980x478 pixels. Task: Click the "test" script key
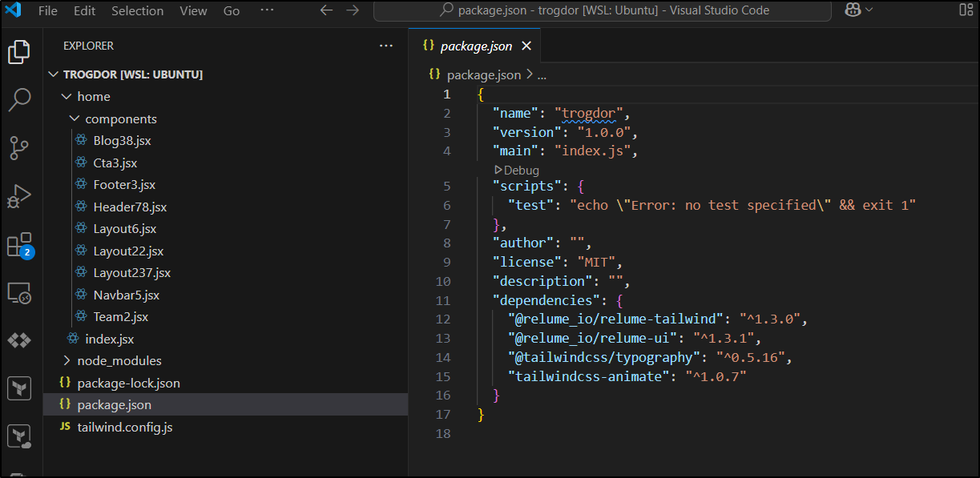tap(531, 205)
